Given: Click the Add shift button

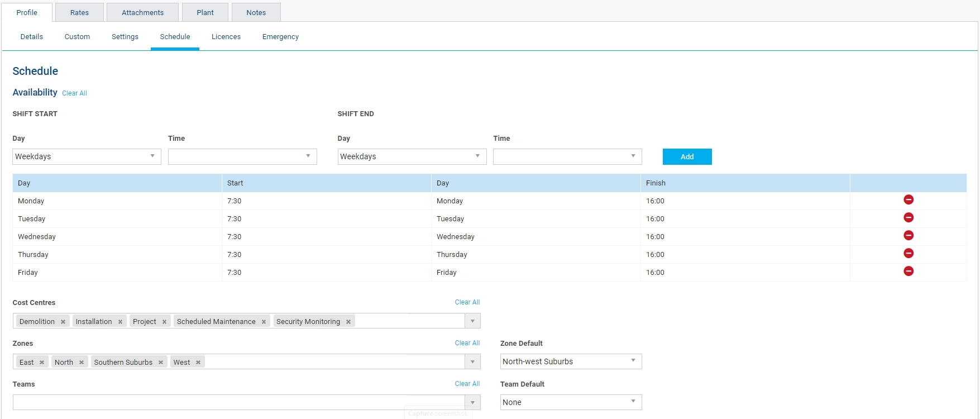Looking at the screenshot, I should click(687, 157).
